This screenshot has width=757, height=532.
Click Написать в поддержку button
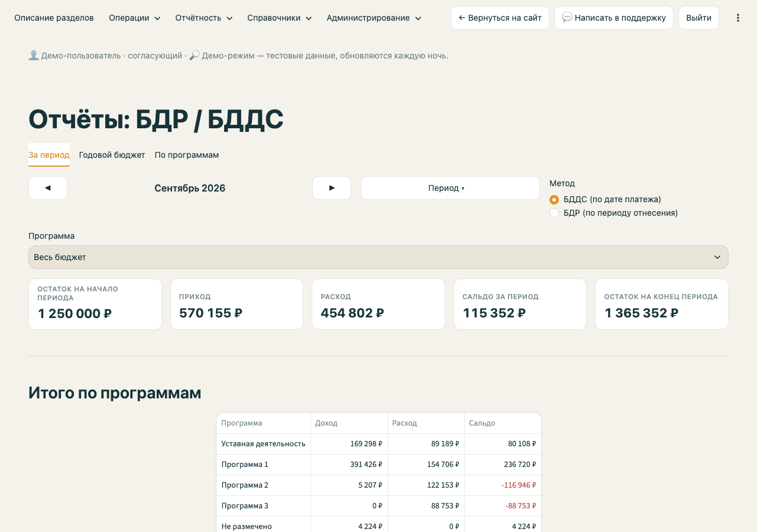(614, 18)
